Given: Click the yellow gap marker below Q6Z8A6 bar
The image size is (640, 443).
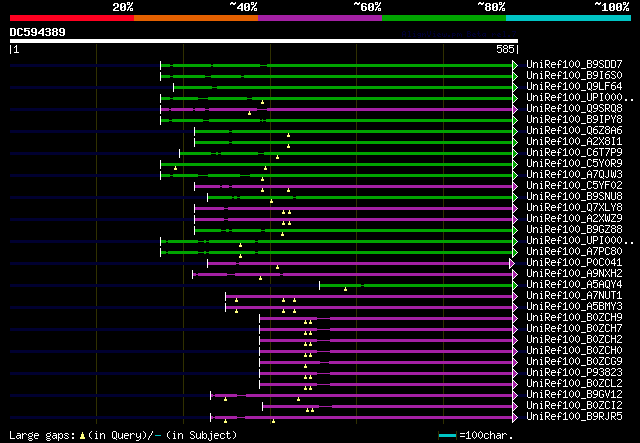Looking at the screenshot, I should pyautogui.click(x=289, y=135).
